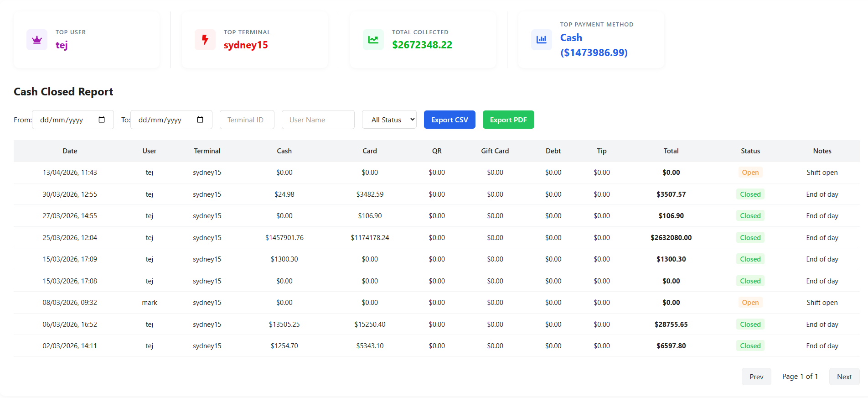Click the To date input field
Viewport: 868px width, 398px height.
[x=171, y=120]
